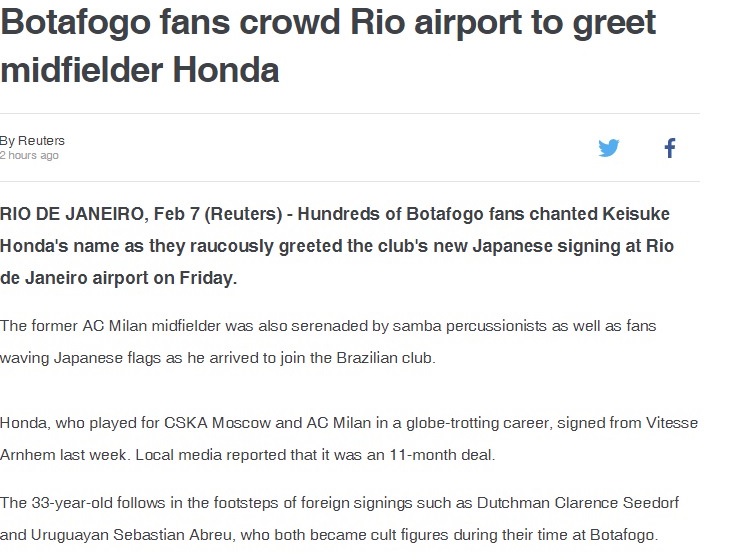Screen dimensions: 731x560
Task: Click the word 'midfielder' in the headline
Action: coord(82,70)
